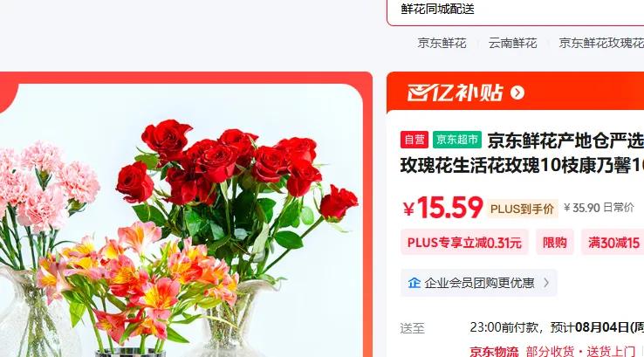Click the 满30减15 promotion tag
The image size is (644, 357).
click(613, 243)
